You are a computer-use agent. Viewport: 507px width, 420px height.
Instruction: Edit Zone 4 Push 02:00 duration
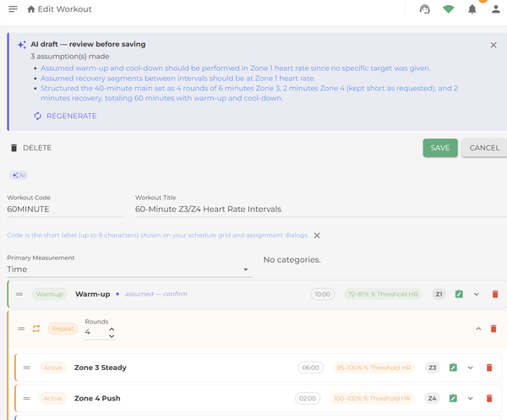tap(308, 398)
